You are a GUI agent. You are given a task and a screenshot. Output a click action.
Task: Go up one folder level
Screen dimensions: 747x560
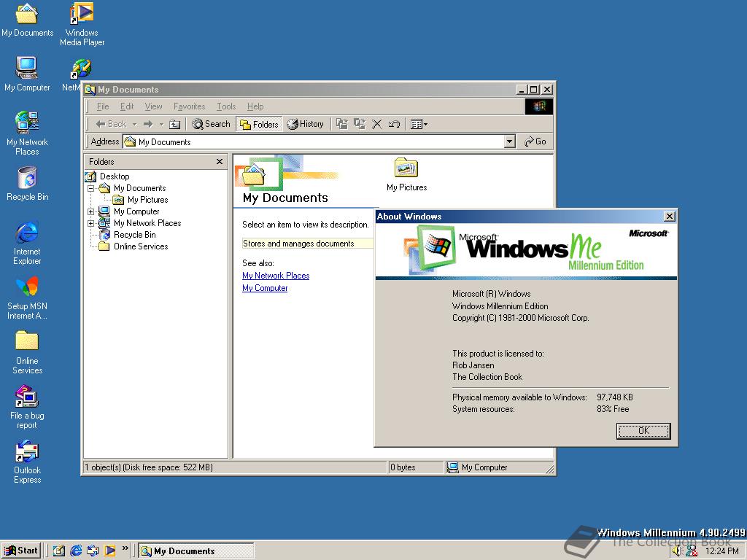[x=175, y=124]
